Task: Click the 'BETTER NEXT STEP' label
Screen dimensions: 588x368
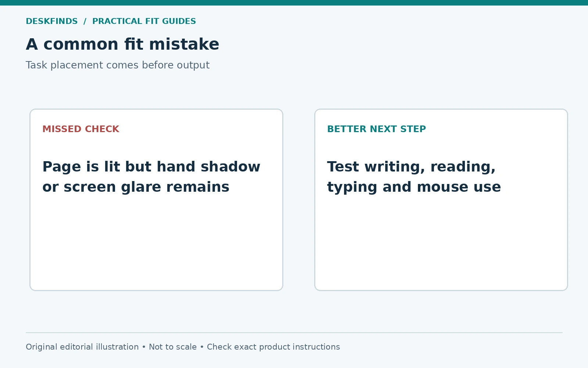Action: 377,129
